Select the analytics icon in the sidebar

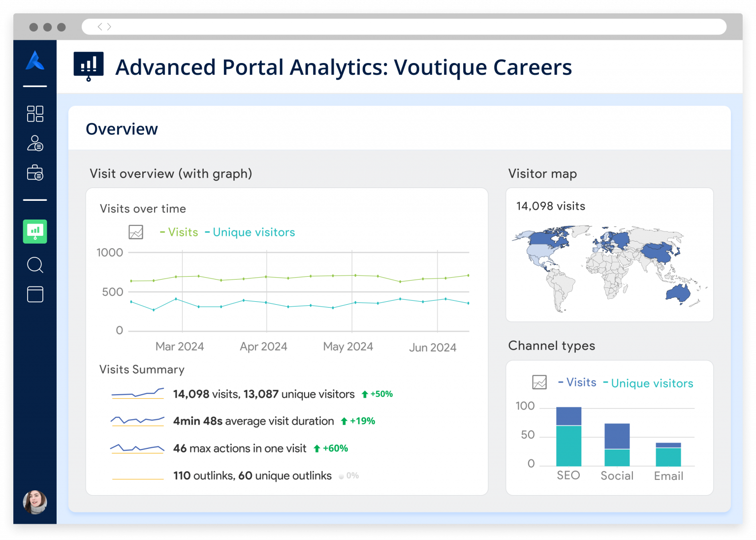[34, 231]
